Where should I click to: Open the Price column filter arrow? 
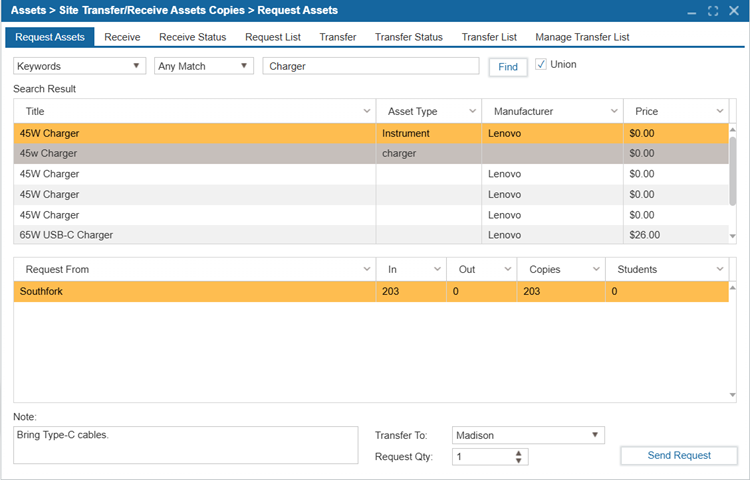click(x=719, y=111)
